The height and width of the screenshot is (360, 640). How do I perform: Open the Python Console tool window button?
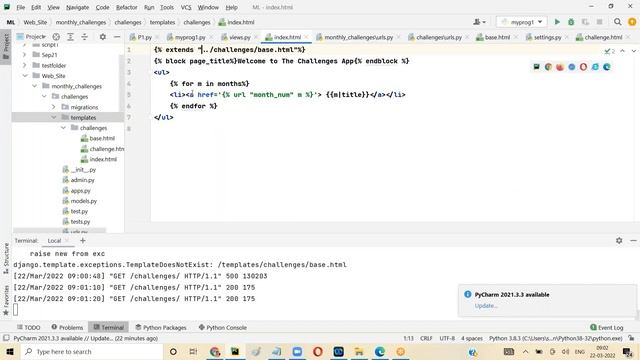point(222,327)
